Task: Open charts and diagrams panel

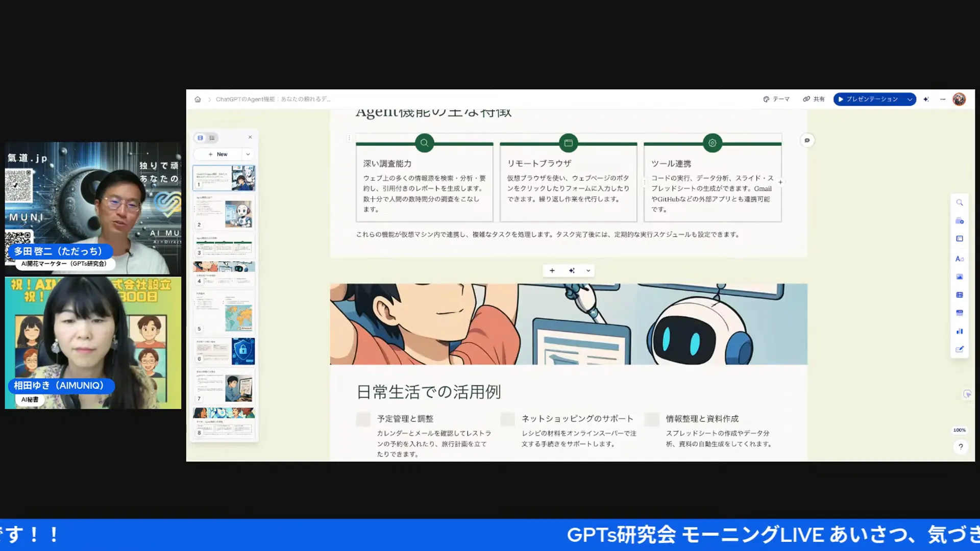Action: pos(960,331)
